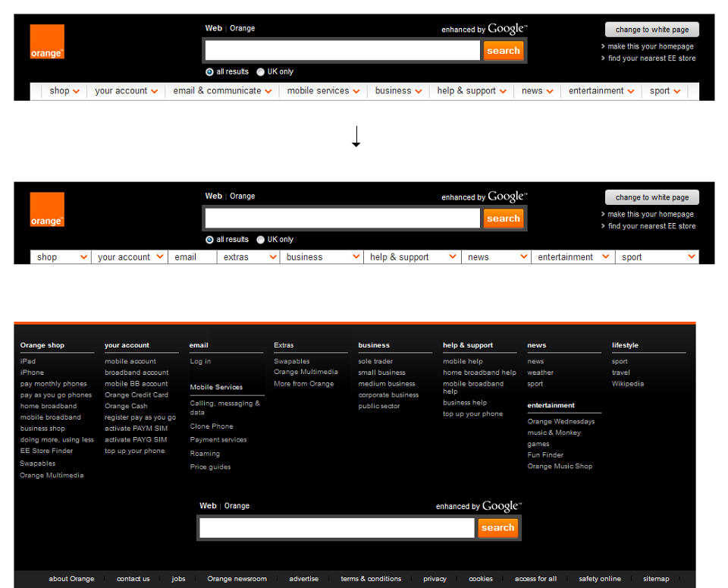Open 'news' menu label in nav with 'mobile services'
This screenshot has width=728, height=588.
pyautogui.click(x=532, y=91)
